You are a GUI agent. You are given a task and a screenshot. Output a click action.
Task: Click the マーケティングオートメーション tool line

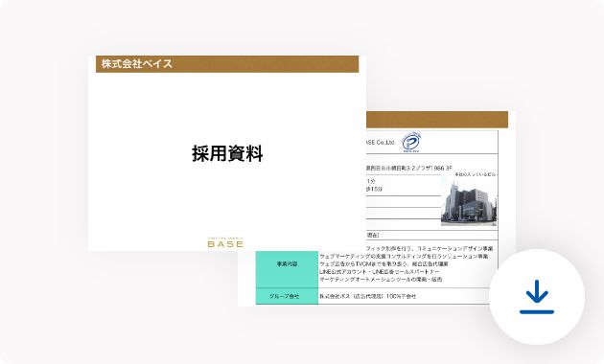point(381,280)
